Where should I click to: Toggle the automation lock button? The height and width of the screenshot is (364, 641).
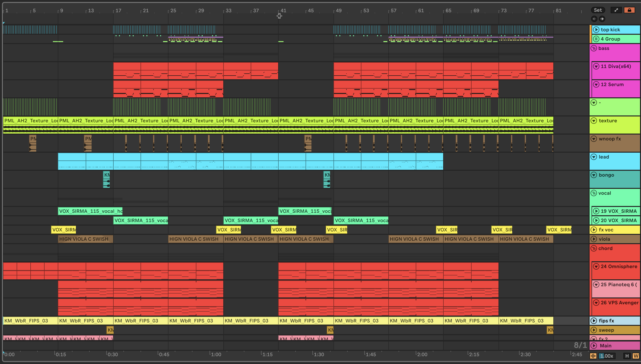pos(629,10)
